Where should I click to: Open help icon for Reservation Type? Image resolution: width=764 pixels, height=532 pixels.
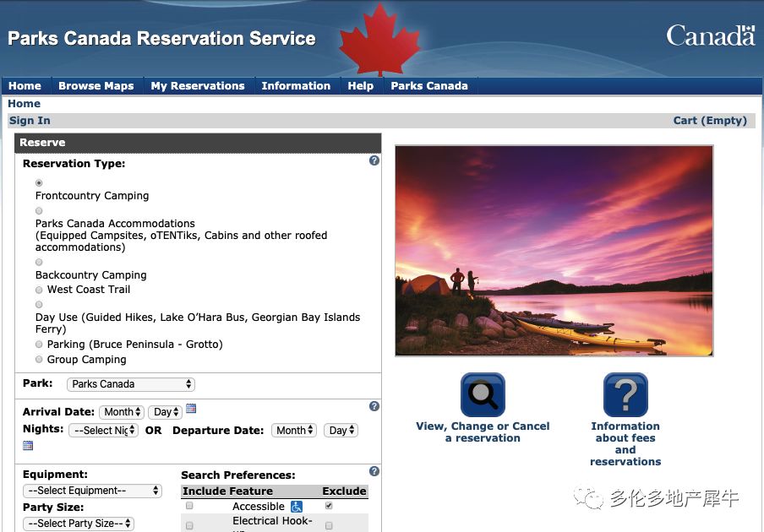[x=374, y=160]
